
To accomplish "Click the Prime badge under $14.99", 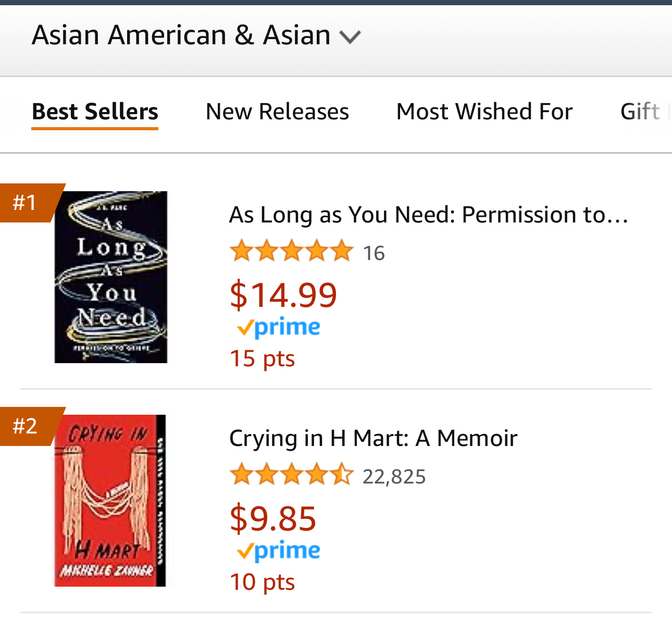I will [278, 328].
